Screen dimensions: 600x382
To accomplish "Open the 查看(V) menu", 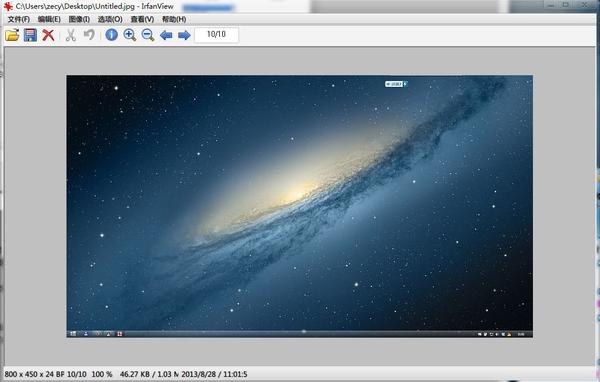I will [x=142, y=19].
